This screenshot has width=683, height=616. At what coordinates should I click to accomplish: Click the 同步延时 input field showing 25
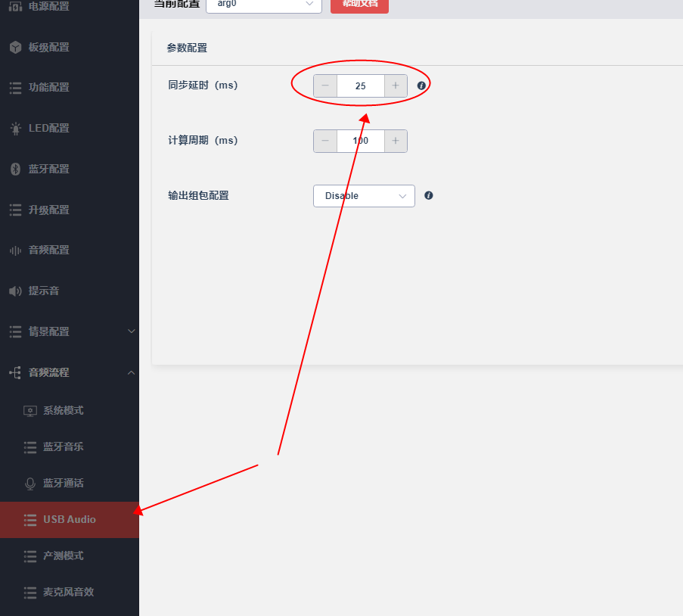click(361, 86)
